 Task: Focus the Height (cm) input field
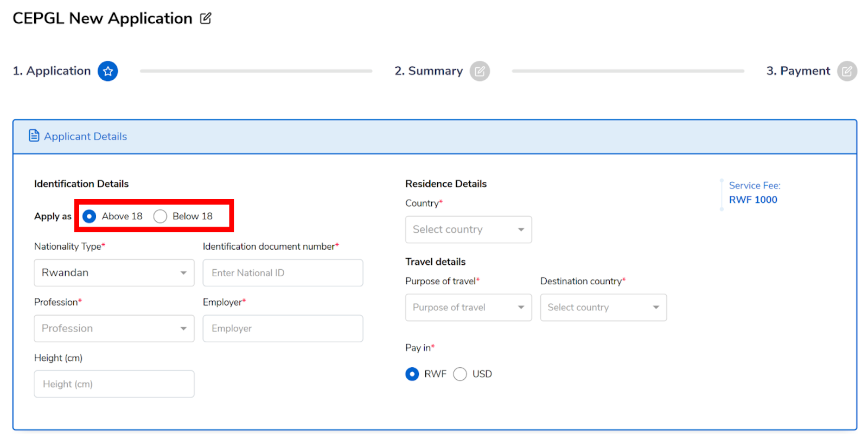114,384
